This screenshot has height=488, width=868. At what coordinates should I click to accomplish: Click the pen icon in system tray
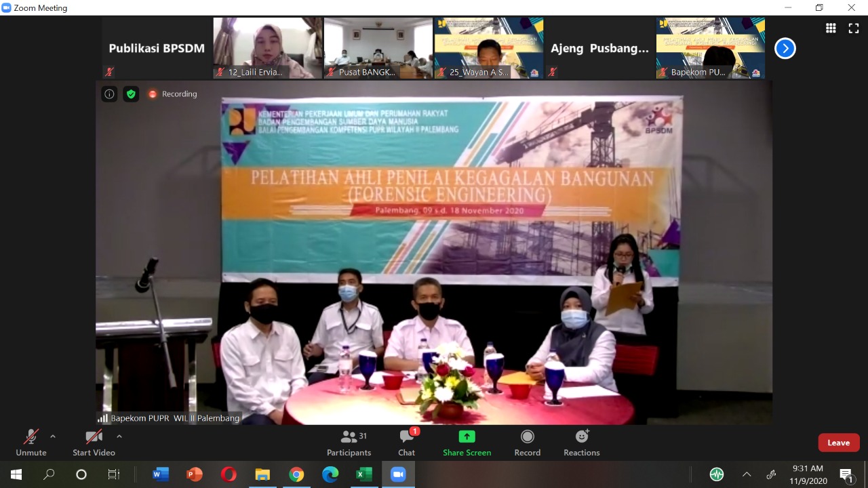(771, 474)
